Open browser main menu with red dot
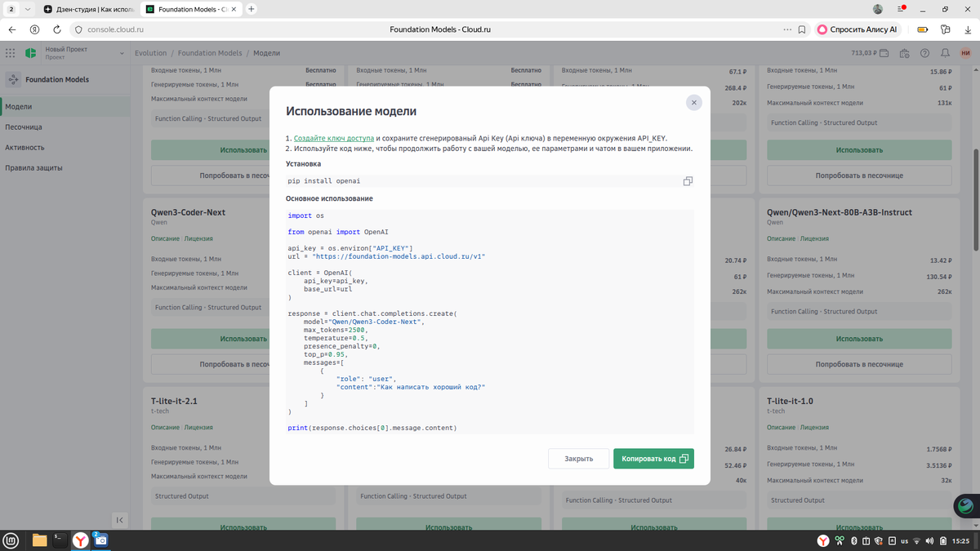 click(x=902, y=9)
